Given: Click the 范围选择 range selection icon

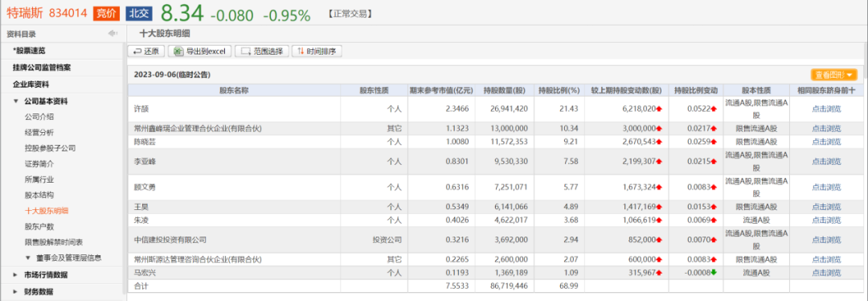Looking at the screenshot, I should (246, 52).
